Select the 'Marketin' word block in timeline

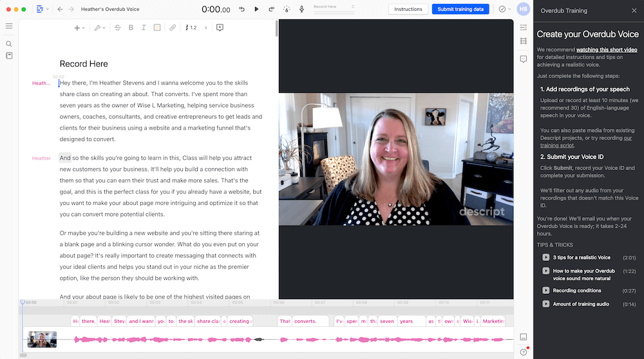pos(493,321)
